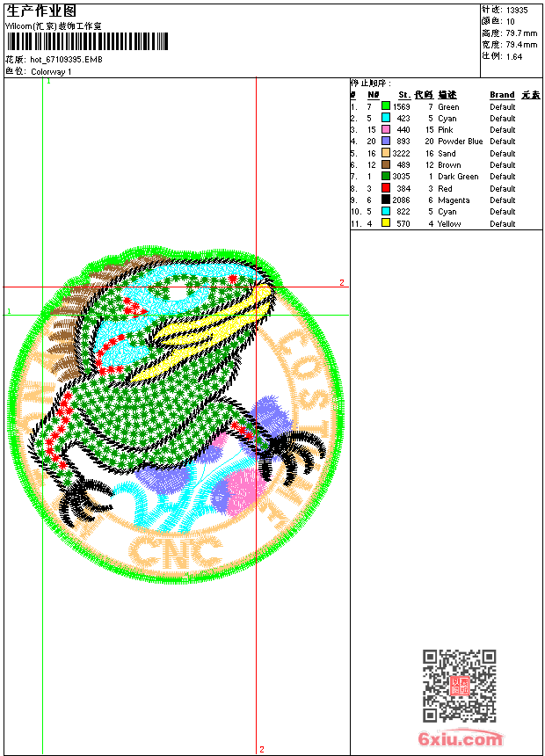545x756 pixels.
Task: Pick the Pink color swatch
Action: pos(386,129)
